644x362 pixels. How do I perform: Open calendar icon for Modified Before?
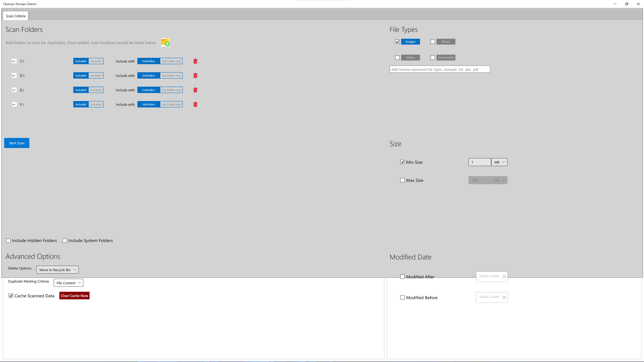tap(504, 297)
